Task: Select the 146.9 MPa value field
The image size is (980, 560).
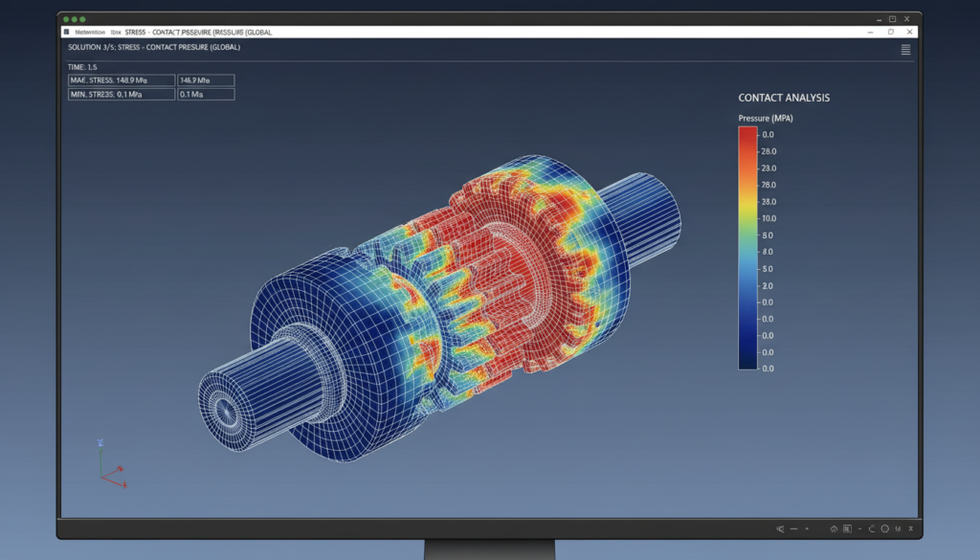Action: [207, 80]
